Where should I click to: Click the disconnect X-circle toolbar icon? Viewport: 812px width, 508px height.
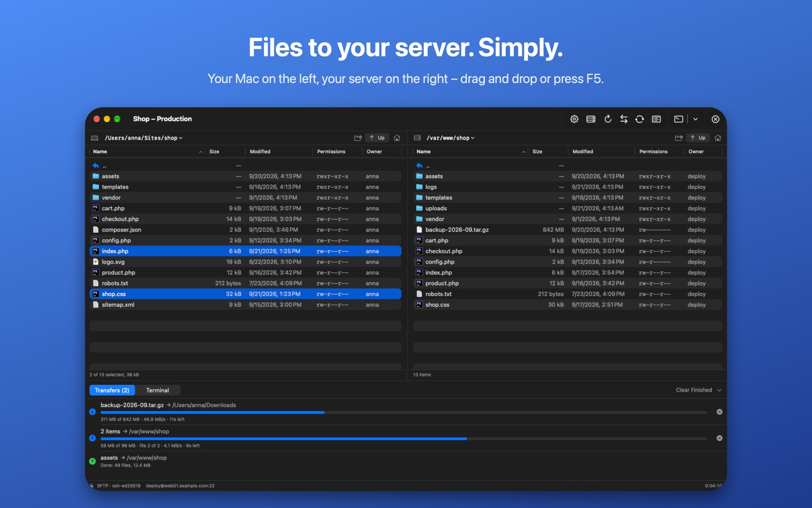(715, 119)
